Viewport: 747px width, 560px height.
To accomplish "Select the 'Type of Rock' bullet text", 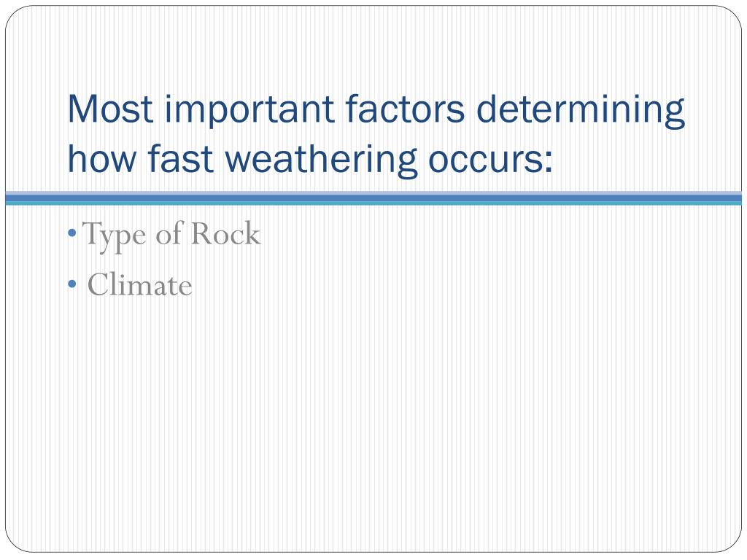I will (171, 235).
